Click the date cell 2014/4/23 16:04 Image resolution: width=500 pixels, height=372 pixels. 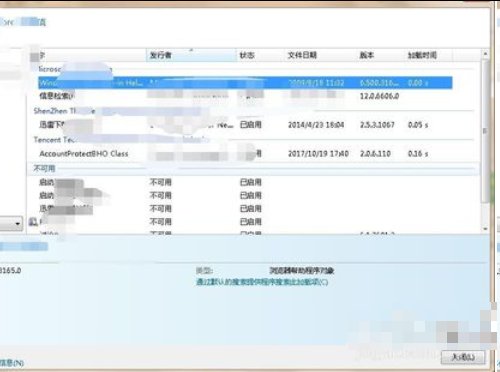316,125
